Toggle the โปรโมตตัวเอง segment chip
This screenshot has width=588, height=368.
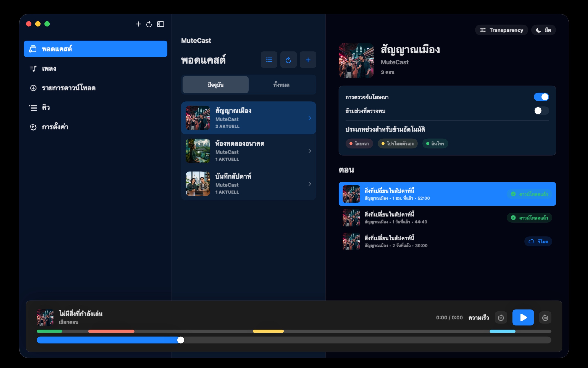point(398,144)
